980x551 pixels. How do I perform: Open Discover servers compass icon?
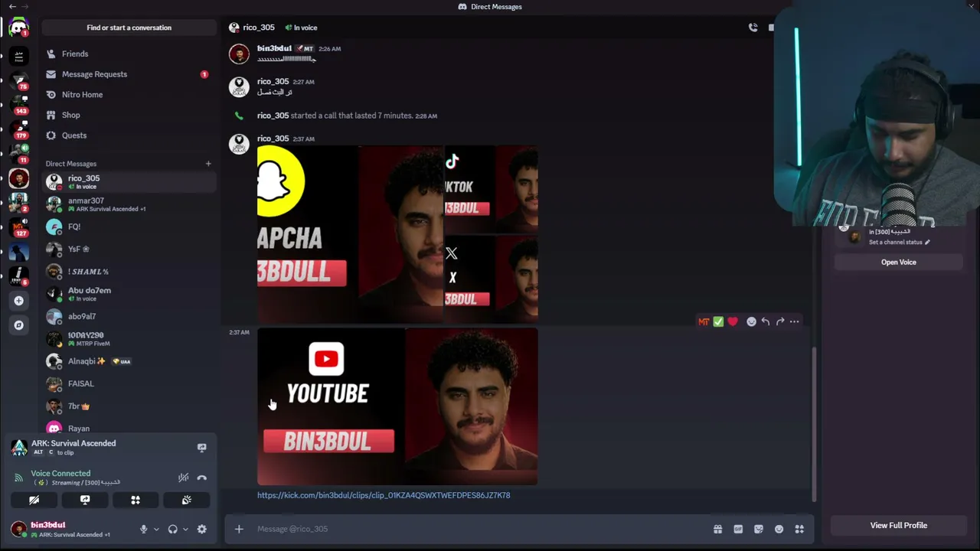coord(18,325)
